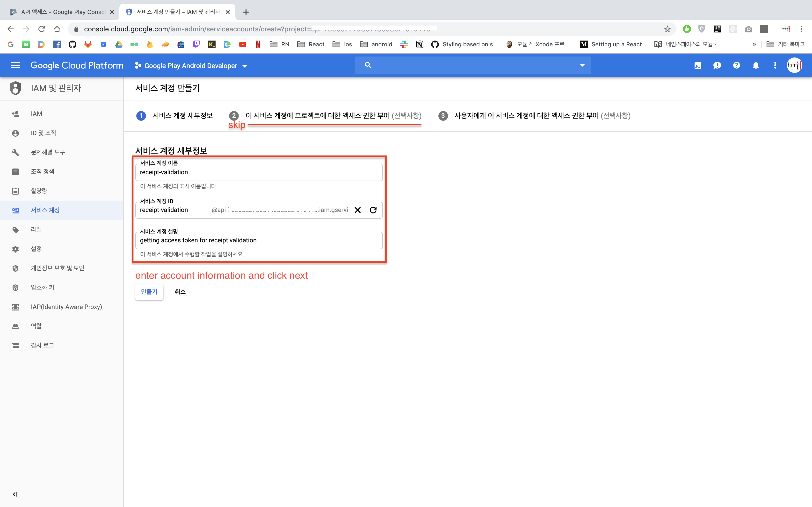
Task: Click the service account name input field
Action: point(258,172)
